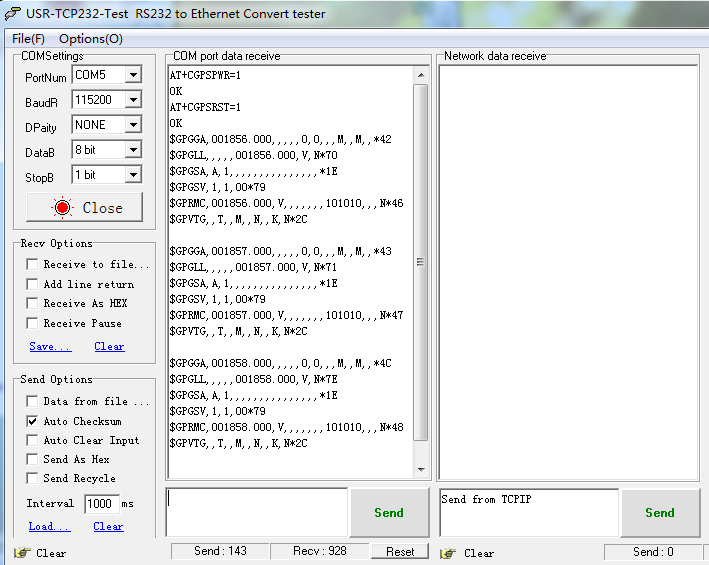Uncheck Auto Checksum option

click(x=32, y=421)
